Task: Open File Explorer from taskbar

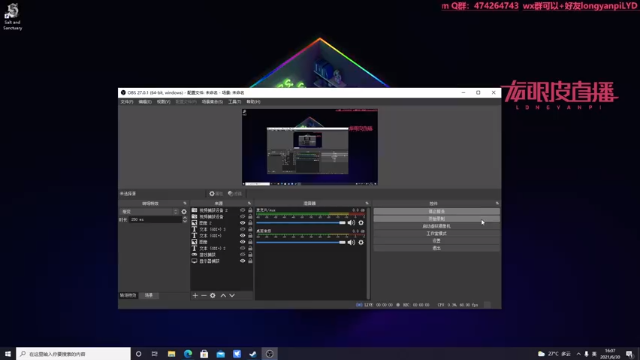Action: [x=171, y=354]
